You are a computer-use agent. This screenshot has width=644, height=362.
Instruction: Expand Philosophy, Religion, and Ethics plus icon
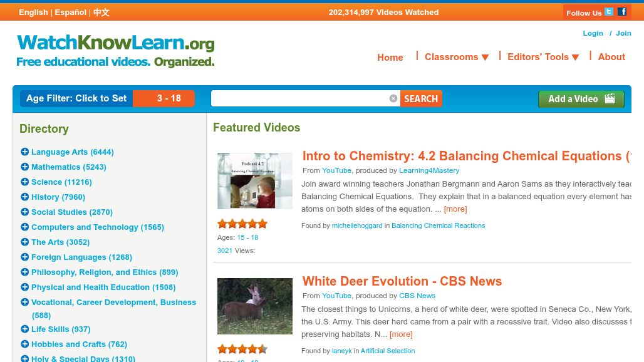coord(24,272)
